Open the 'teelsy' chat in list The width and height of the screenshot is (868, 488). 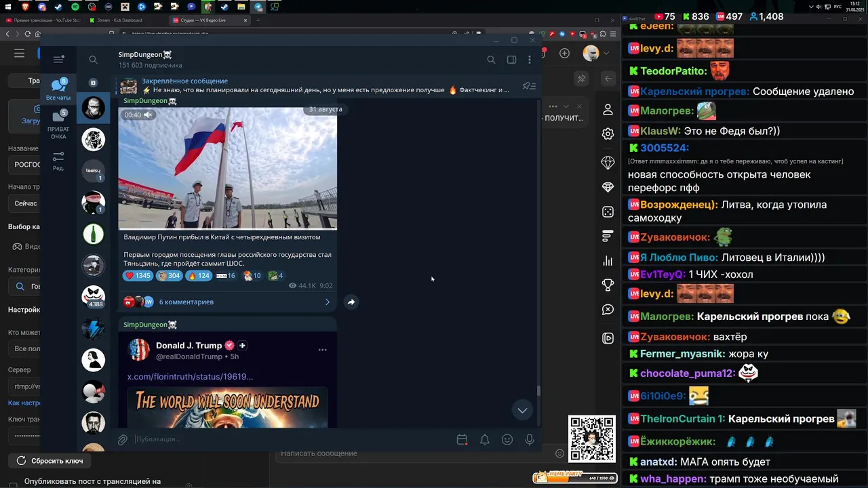click(94, 171)
